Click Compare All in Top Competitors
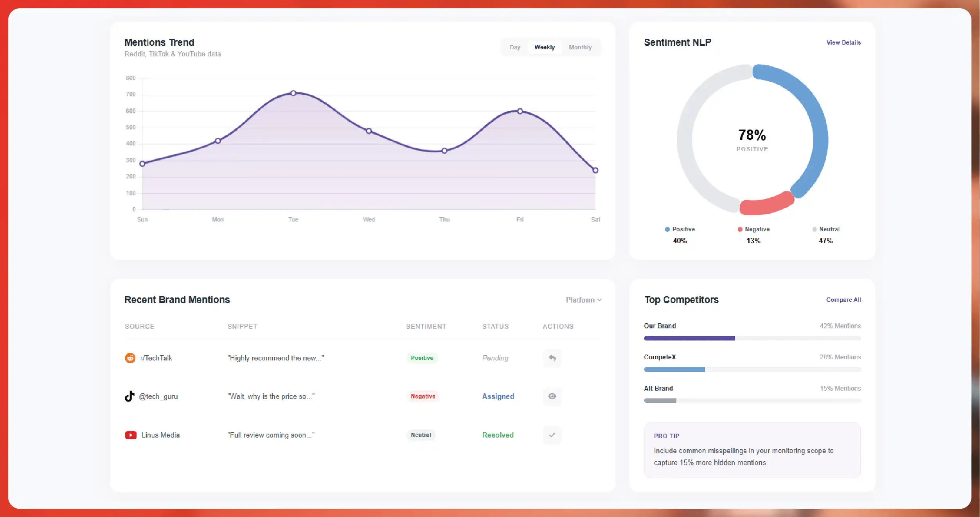 click(843, 299)
